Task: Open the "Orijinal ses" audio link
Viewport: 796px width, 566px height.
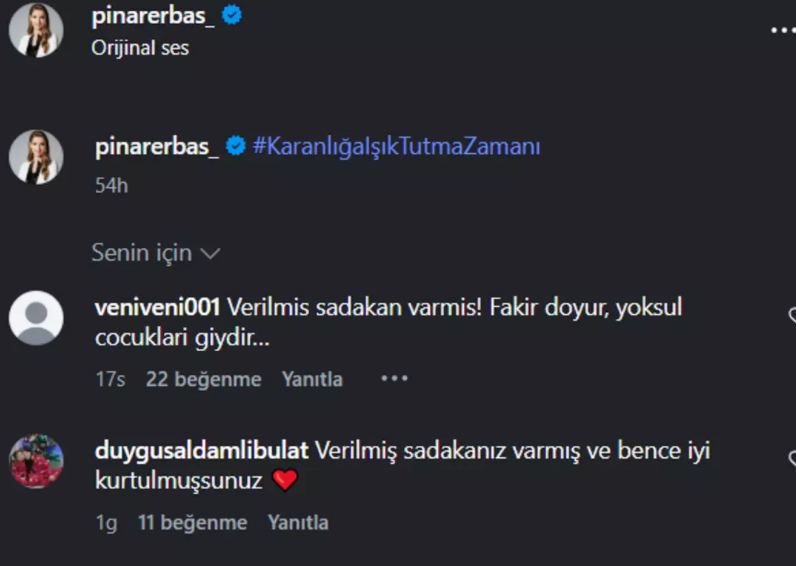Action: [139, 47]
